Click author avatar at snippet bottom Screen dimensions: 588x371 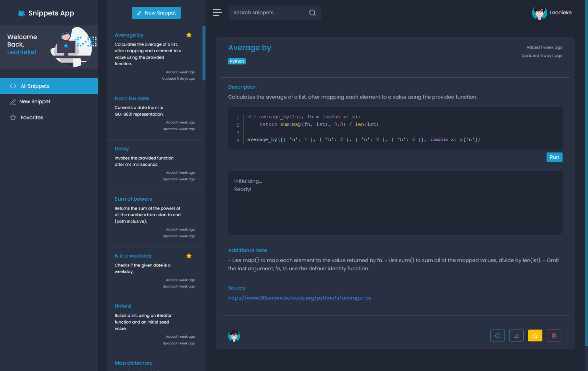click(234, 336)
